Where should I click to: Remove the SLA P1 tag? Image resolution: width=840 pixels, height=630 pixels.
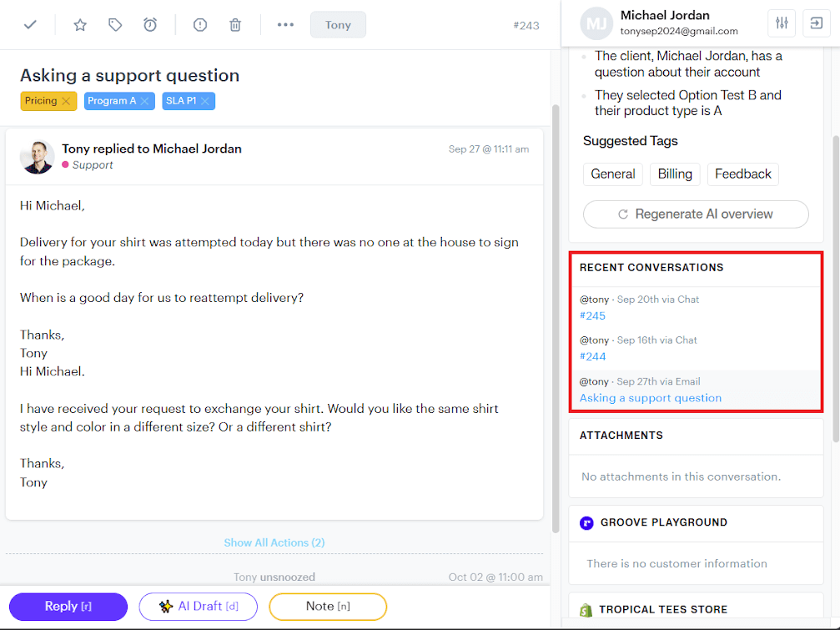click(x=204, y=101)
